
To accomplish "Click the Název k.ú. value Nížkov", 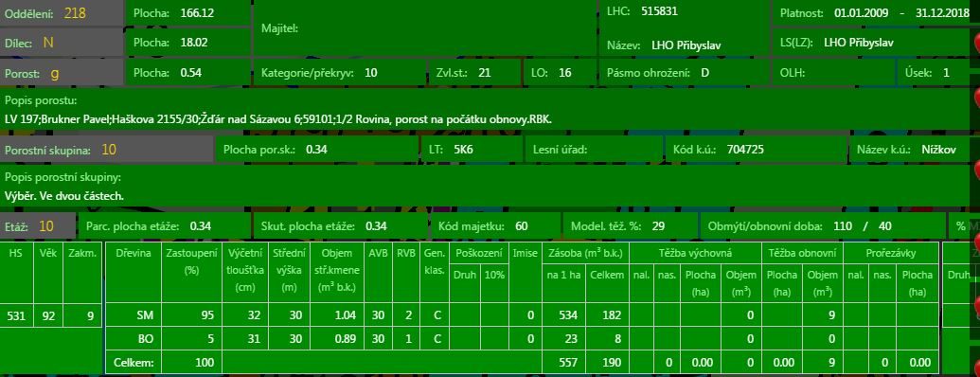I will point(938,150).
